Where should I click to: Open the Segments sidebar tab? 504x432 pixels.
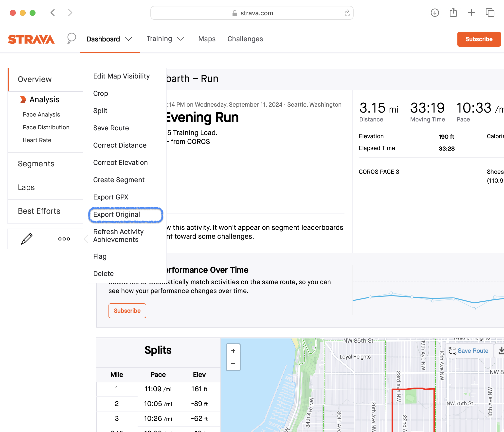(36, 164)
